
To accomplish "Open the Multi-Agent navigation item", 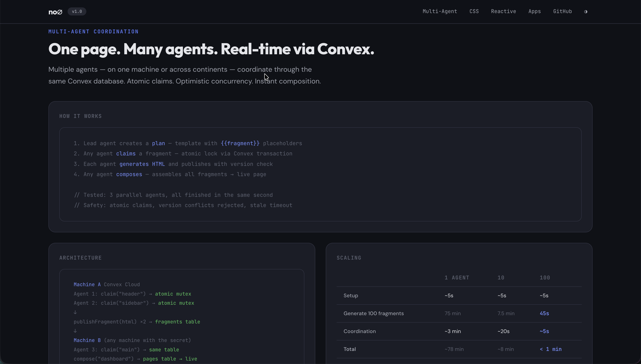I will [440, 11].
